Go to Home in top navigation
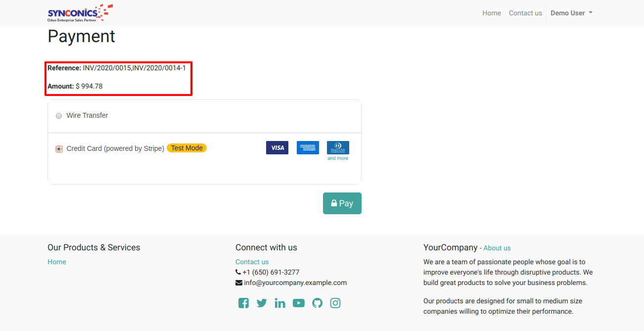 [x=492, y=13]
